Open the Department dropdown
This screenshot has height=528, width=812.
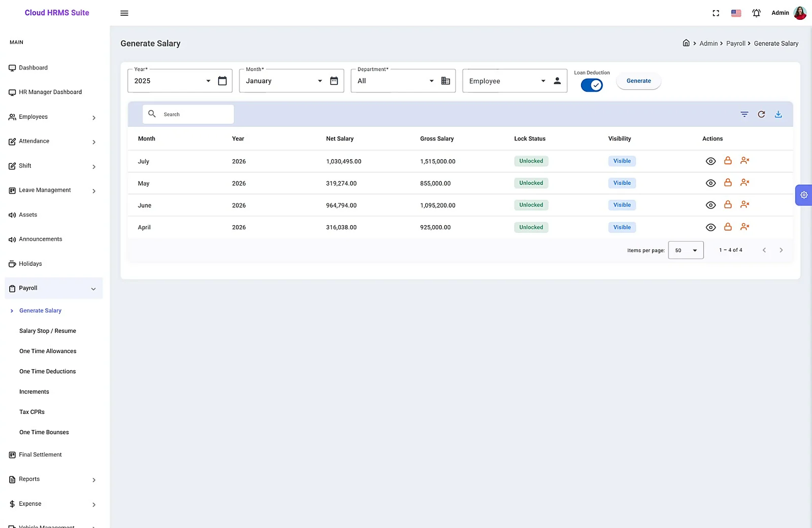click(403, 81)
